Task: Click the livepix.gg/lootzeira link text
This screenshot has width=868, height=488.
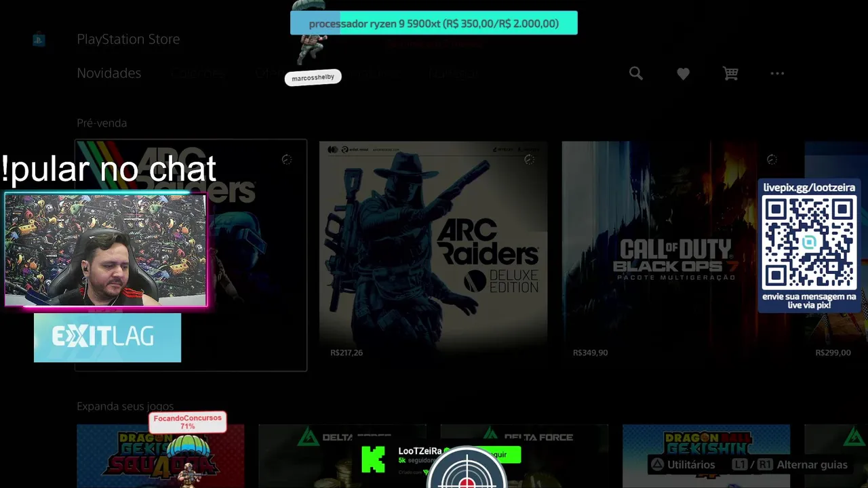Action: 809,188
